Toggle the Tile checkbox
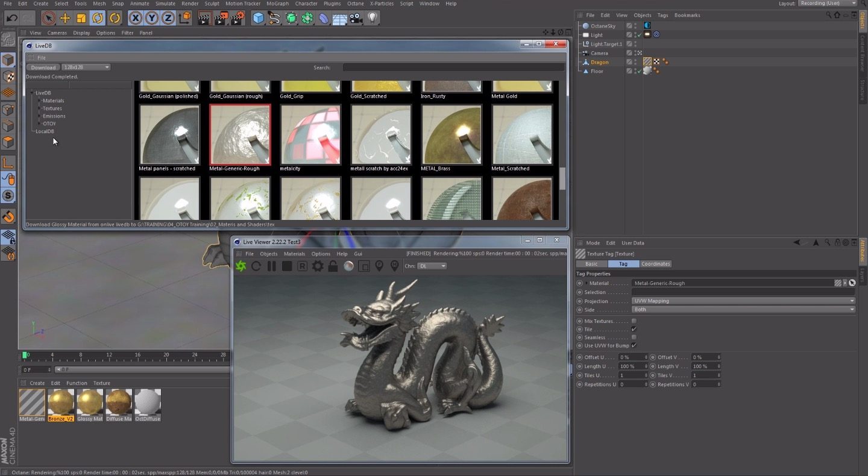Image resolution: width=868 pixels, height=476 pixels. click(634, 329)
